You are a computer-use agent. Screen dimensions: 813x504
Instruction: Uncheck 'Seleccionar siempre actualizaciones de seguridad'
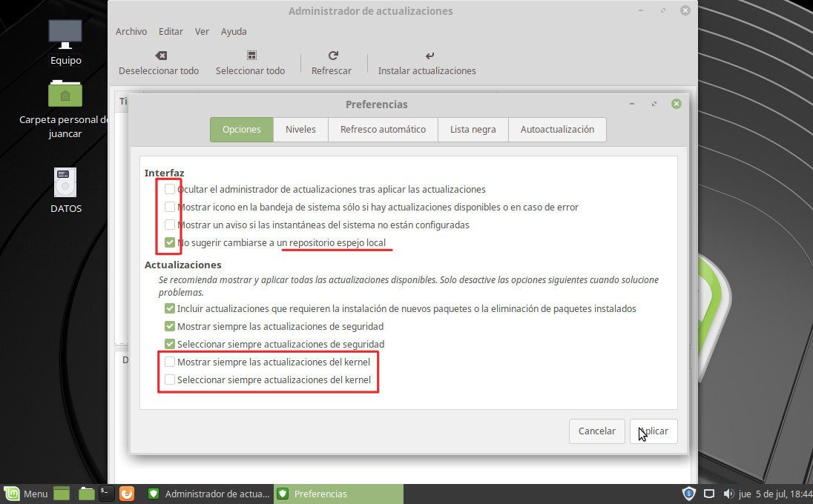[170, 344]
